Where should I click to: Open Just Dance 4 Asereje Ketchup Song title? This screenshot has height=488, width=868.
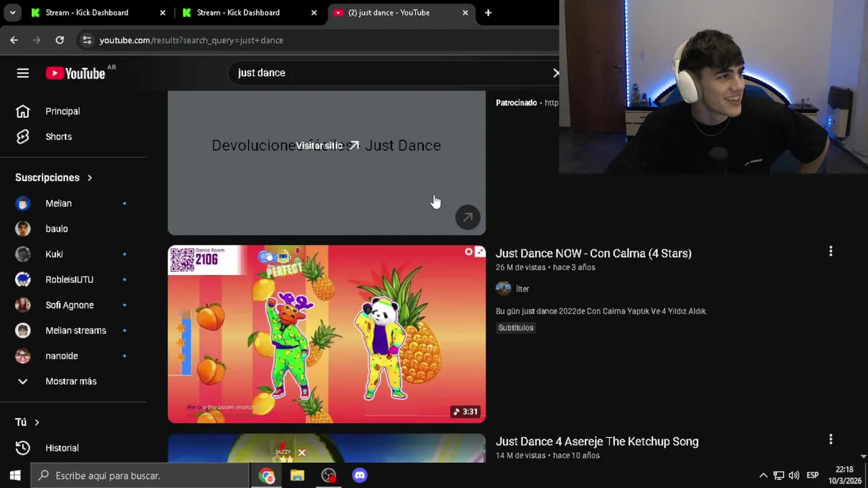click(597, 441)
